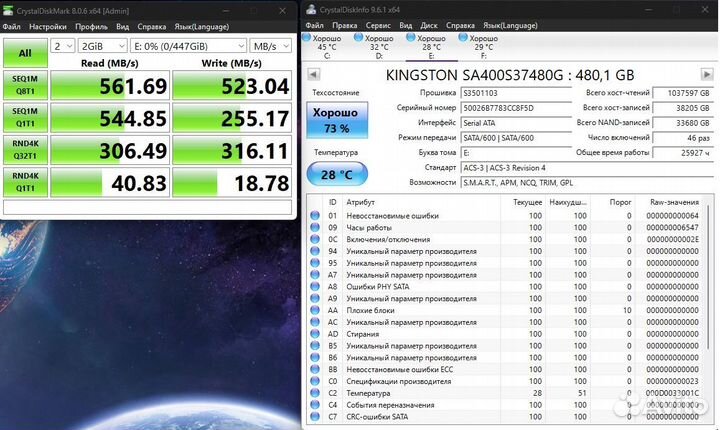The height and width of the screenshot is (430, 720).
Task: Click status icon of attribute A9 row
Action: click(x=315, y=298)
